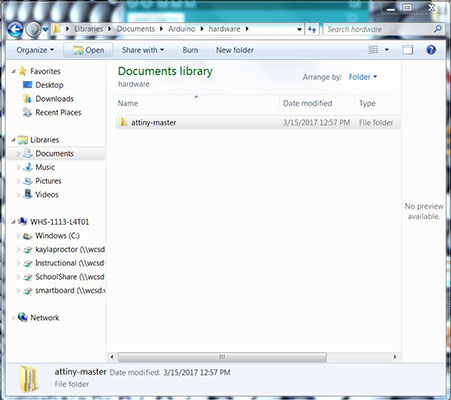Open the selected folder with Open button
This screenshot has width=451, height=400.
88,50
